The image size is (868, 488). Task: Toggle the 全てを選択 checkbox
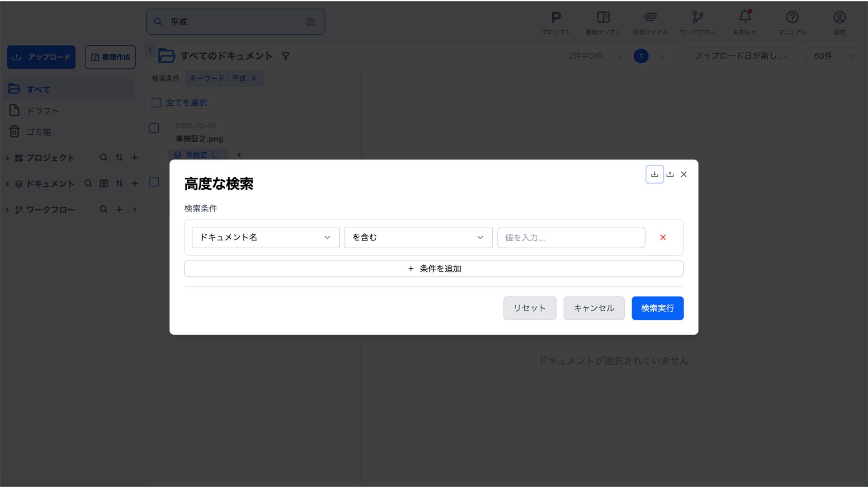click(x=156, y=103)
